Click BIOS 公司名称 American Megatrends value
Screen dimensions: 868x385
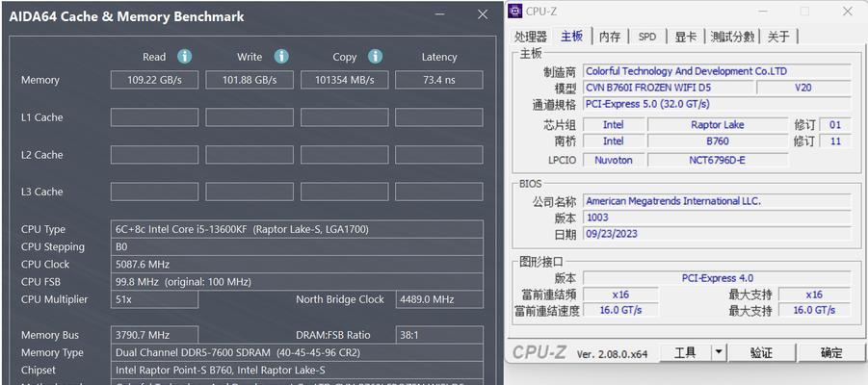click(x=717, y=201)
